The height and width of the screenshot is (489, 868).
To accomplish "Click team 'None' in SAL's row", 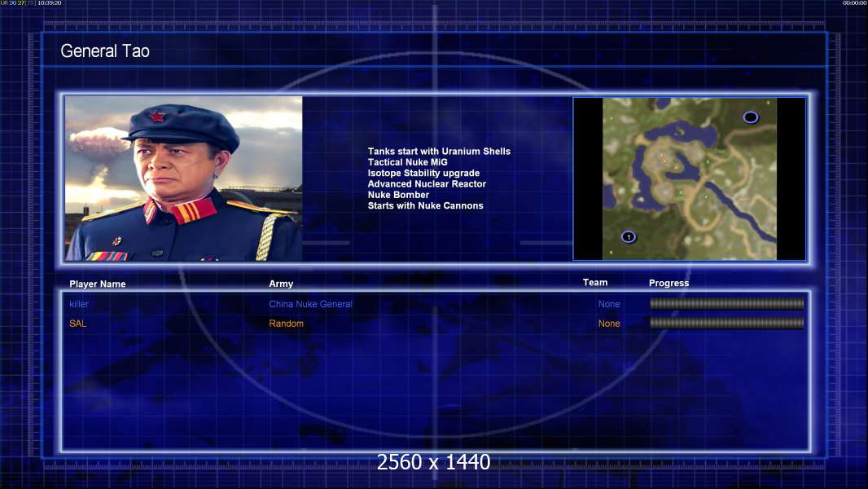I will point(609,324).
